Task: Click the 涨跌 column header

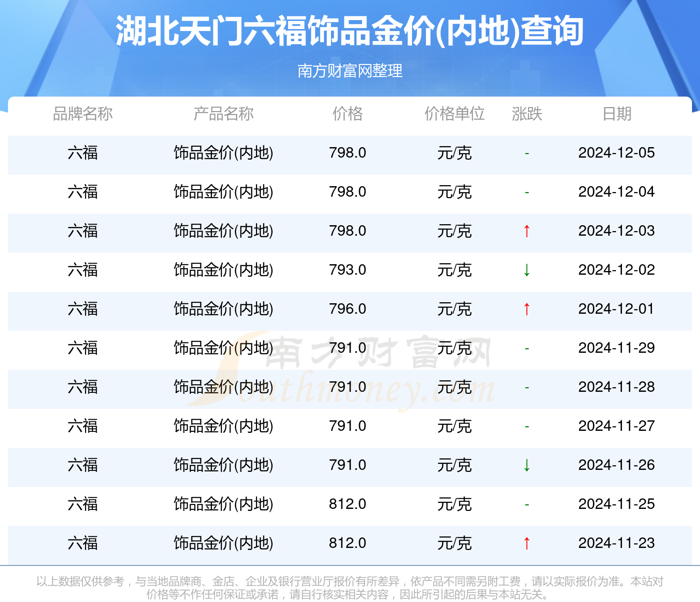Action: click(527, 114)
